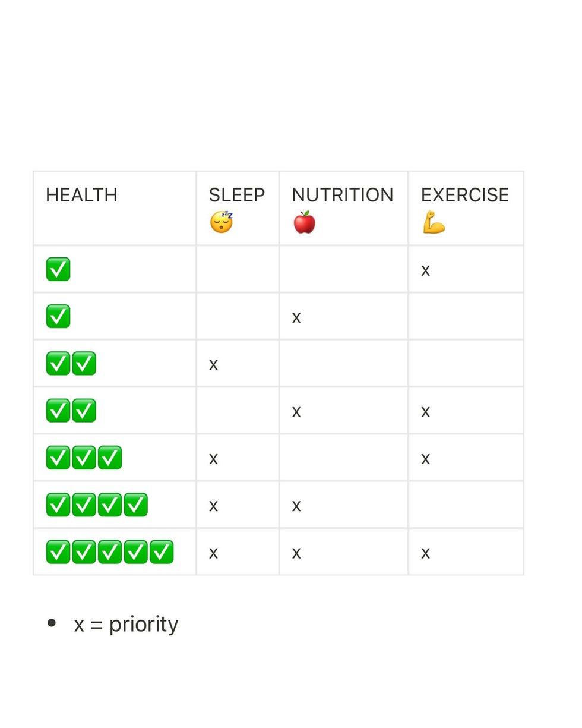This screenshot has height=728, width=582.
Task: Click the sleeping face emoji under SLEEP
Action: (222, 222)
